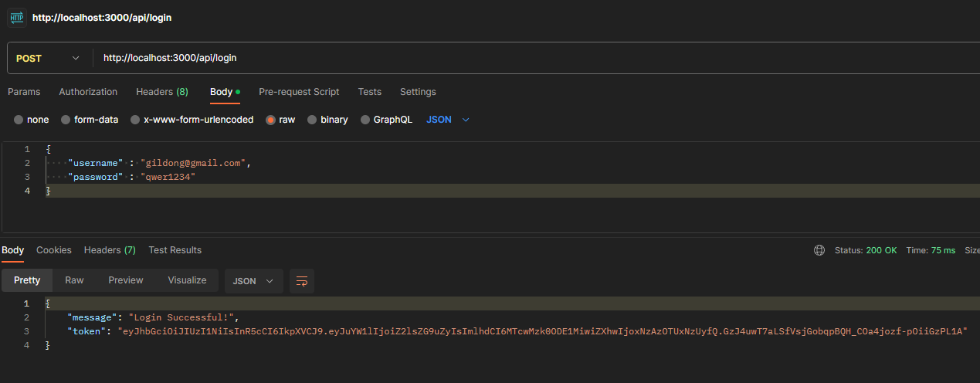Switch to the Test Results tab
Image resolution: width=980 pixels, height=383 pixels.
[175, 250]
